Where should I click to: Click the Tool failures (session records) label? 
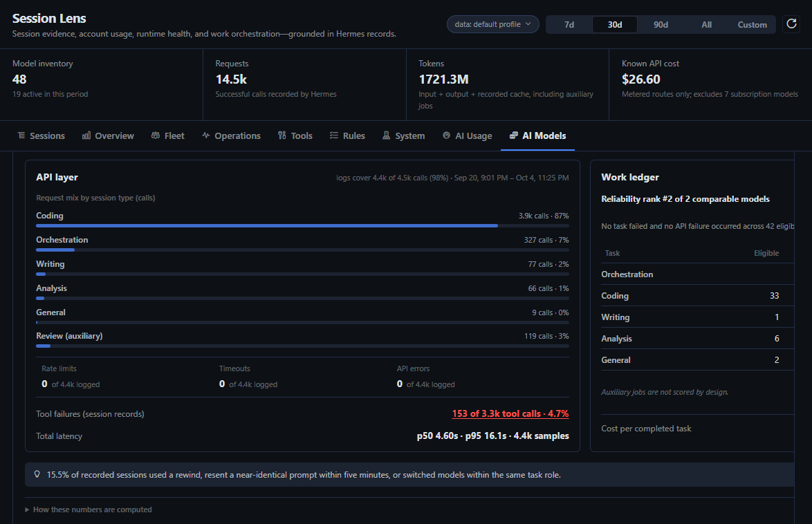pos(90,413)
